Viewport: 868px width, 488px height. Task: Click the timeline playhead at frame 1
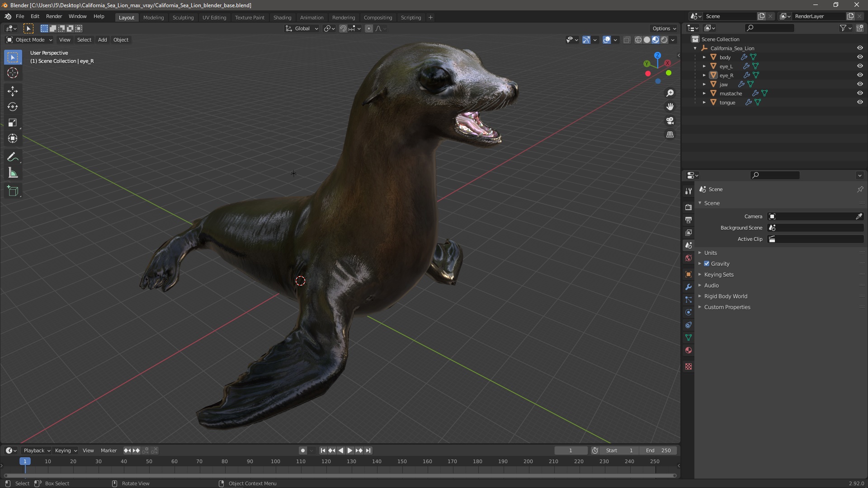(x=25, y=461)
